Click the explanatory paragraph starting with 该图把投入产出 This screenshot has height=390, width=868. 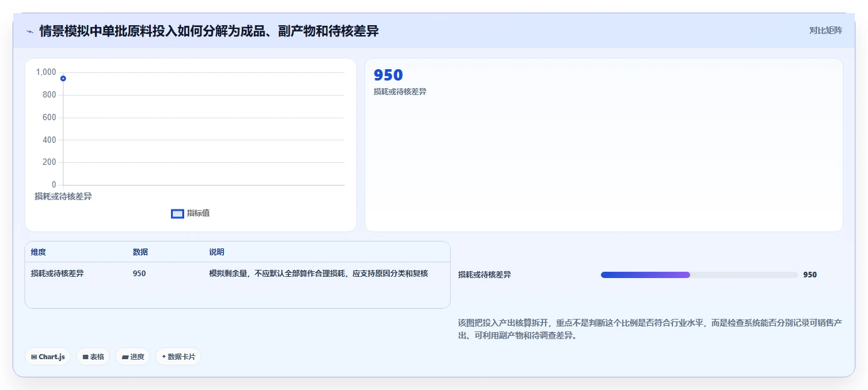coord(650,329)
